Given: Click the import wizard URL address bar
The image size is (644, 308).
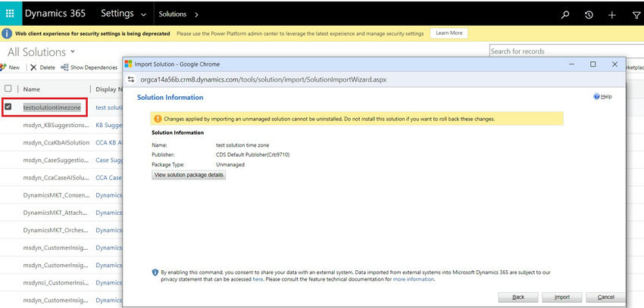Looking at the screenshot, I should tap(263, 79).
